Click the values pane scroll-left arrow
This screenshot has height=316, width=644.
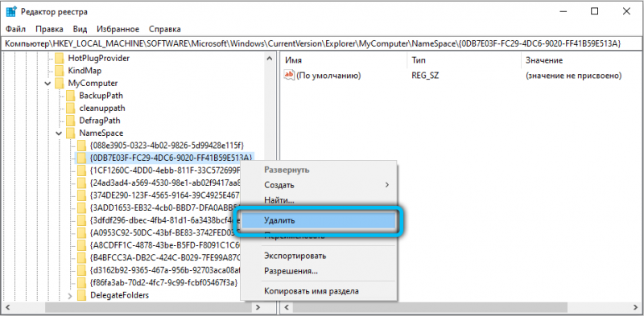287,307
